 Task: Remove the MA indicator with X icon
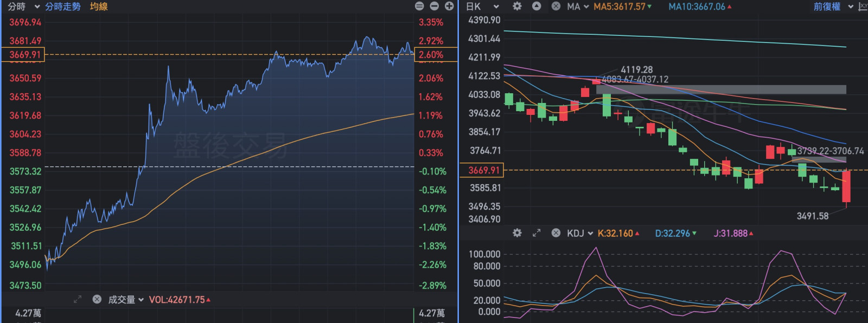pos(556,6)
